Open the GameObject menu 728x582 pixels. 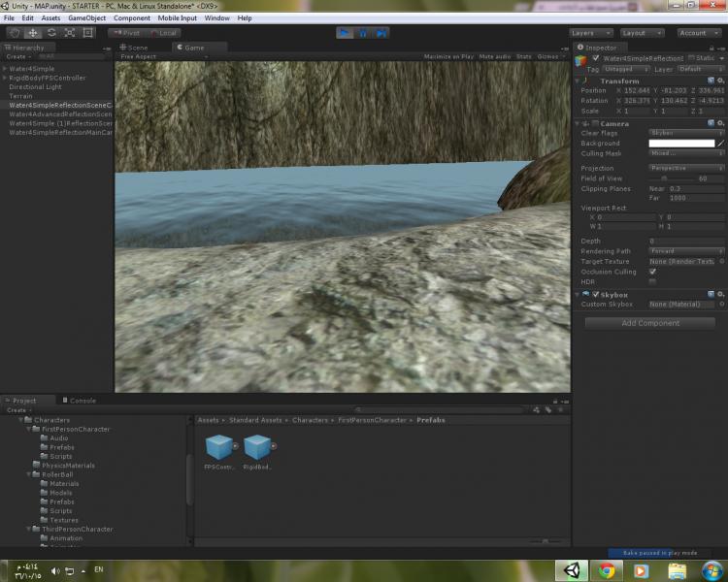[x=86, y=17]
